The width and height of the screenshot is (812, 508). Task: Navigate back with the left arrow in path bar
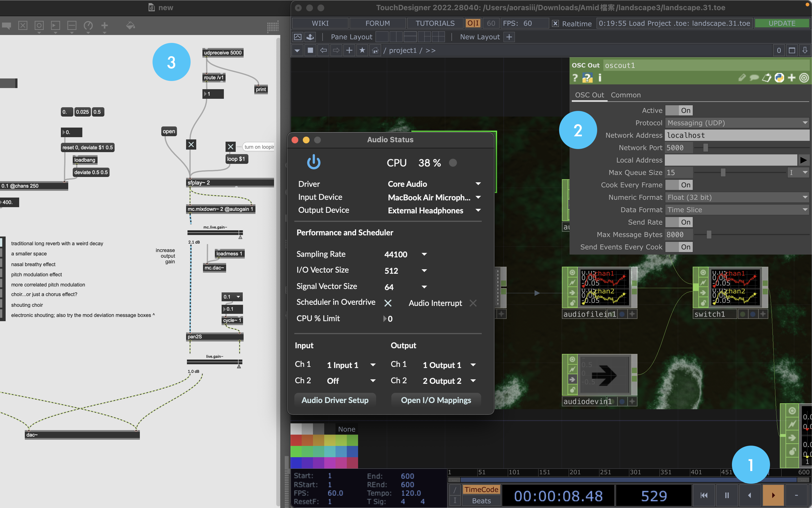coord(323,51)
